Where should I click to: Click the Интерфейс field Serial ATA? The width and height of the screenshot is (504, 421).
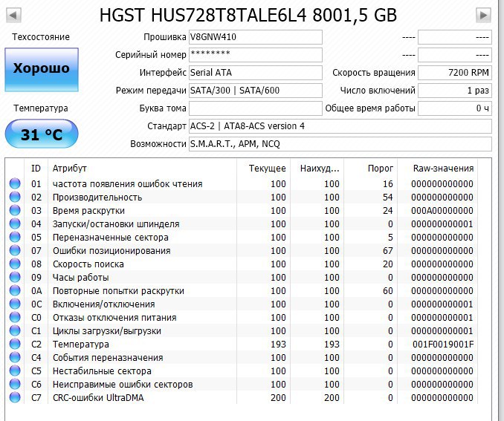pyautogui.click(x=256, y=73)
